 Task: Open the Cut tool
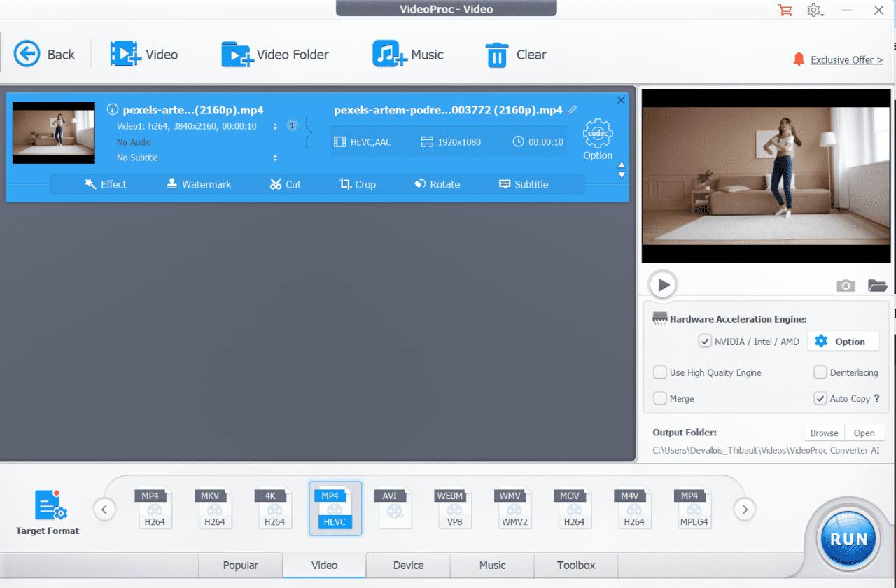285,184
